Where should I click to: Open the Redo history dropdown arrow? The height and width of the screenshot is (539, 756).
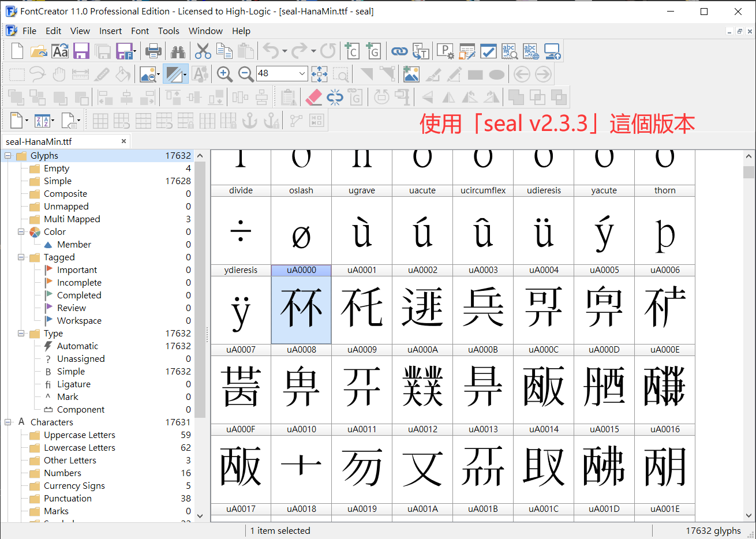[313, 51]
